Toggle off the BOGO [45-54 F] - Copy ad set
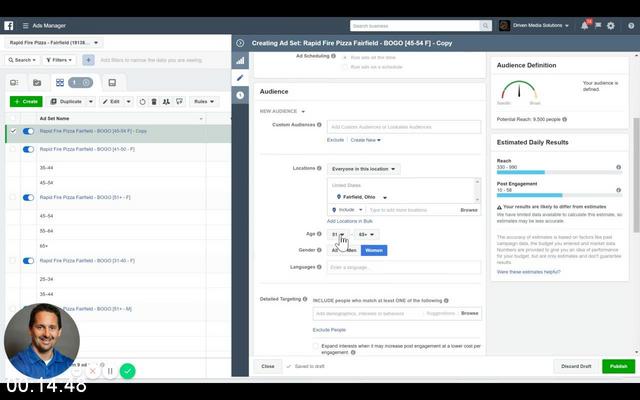640x400 pixels. pos(28,131)
